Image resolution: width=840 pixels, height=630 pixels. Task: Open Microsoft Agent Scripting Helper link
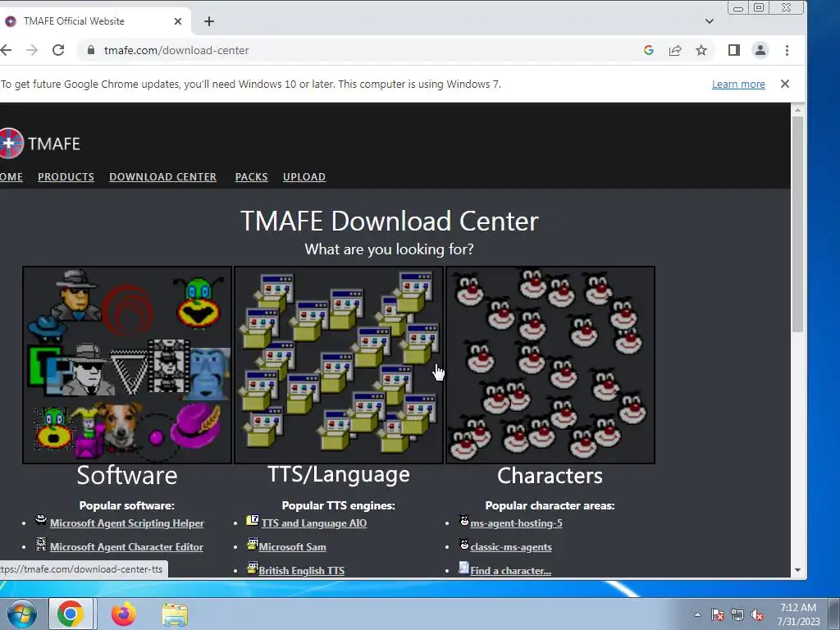pos(127,523)
